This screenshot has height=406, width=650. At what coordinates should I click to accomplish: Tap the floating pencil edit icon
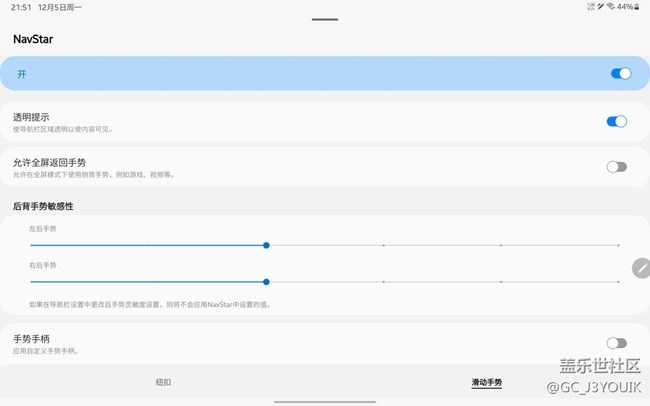pyautogui.click(x=641, y=268)
